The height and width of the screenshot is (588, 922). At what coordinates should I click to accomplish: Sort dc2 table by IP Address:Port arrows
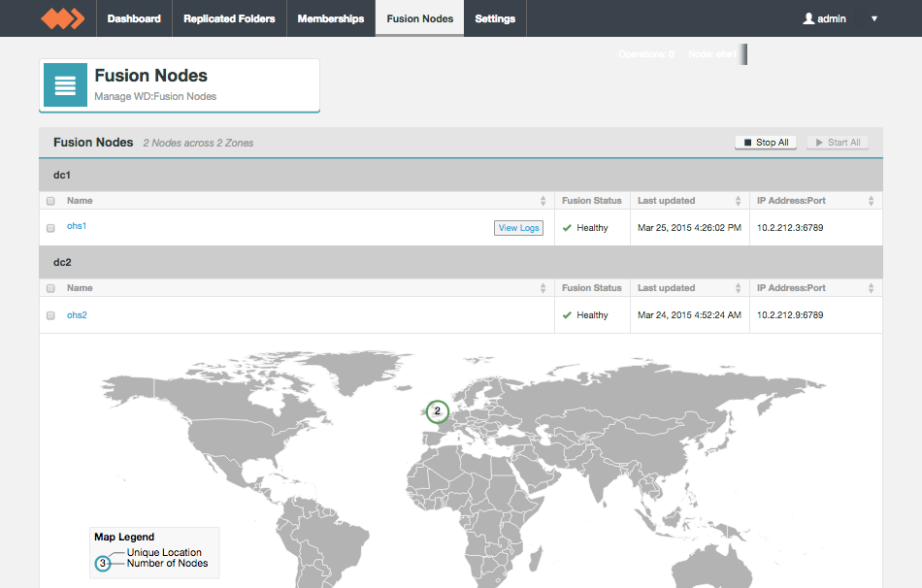point(871,288)
